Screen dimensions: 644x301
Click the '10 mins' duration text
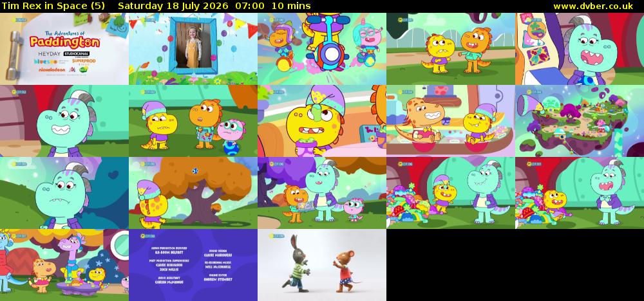point(291,6)
